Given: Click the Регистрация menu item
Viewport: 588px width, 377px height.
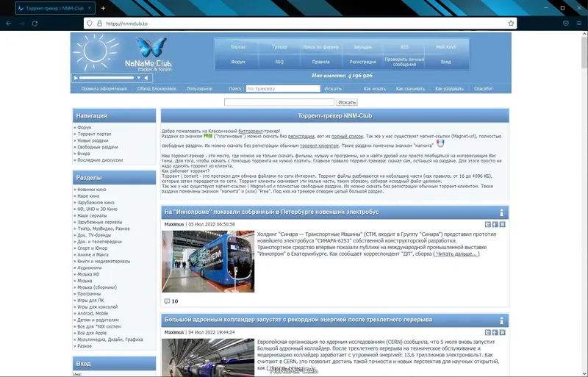Looking at the screenshot, I should pyautogui.click(x=362, y=62).
